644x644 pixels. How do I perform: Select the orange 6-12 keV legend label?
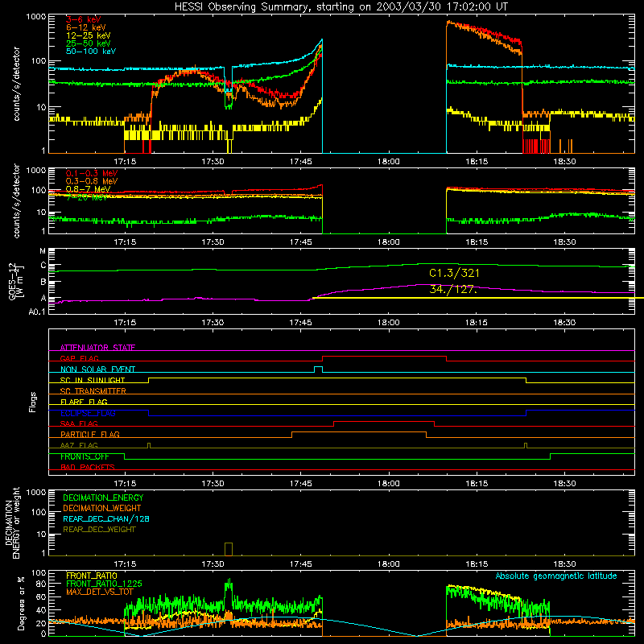(x=86, y=27)
